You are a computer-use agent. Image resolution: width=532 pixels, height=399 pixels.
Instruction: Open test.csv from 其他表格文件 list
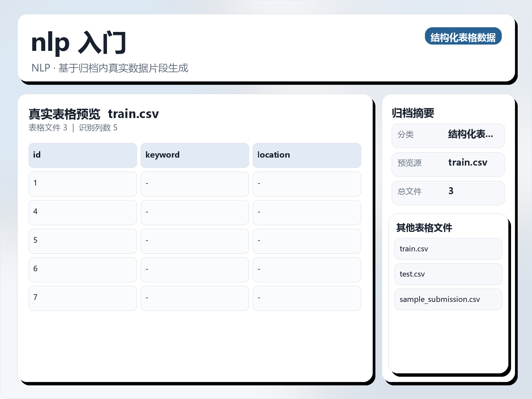pyautogui.click(x=448, y=274)
